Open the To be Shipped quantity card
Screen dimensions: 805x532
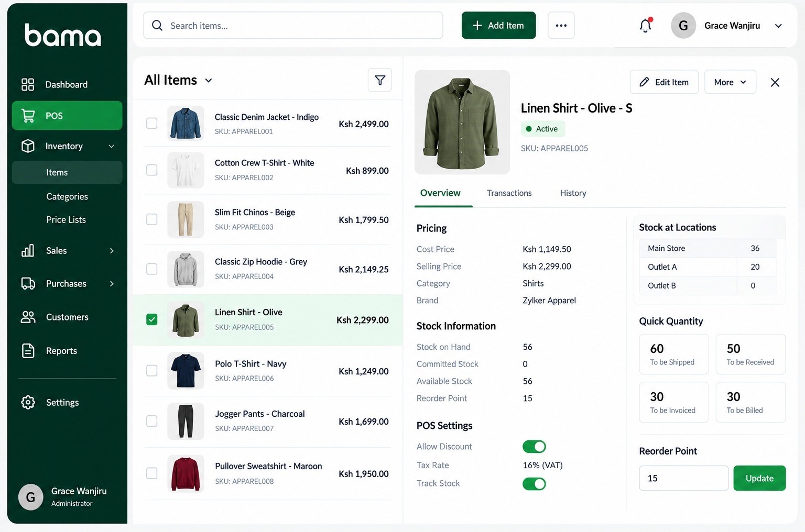tap(674, 354)
